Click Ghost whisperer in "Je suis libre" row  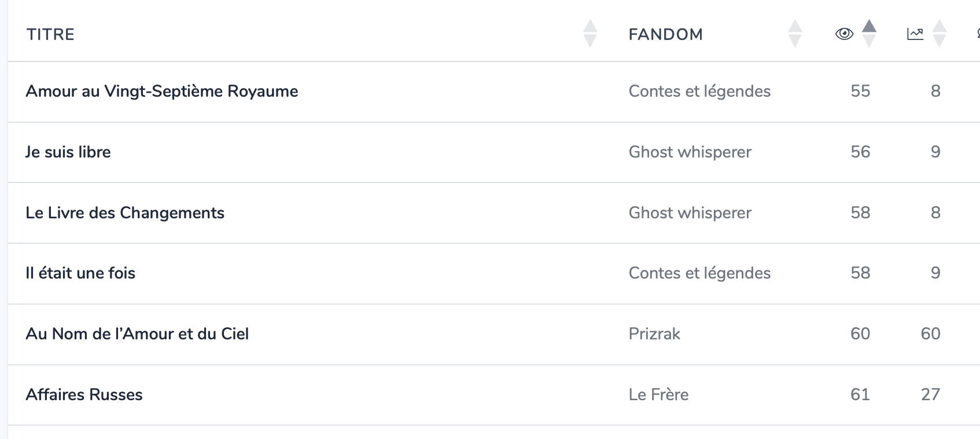[690, 152]
